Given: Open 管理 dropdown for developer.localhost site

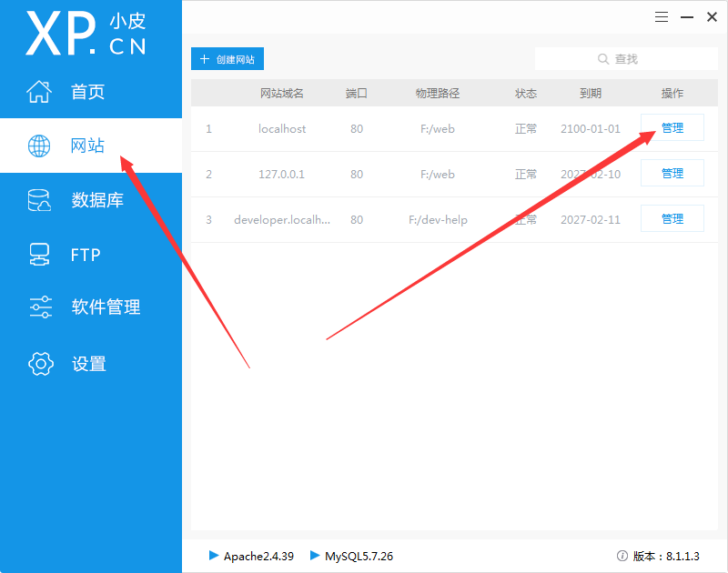Looking at the screenshot, I should (672, 218).
